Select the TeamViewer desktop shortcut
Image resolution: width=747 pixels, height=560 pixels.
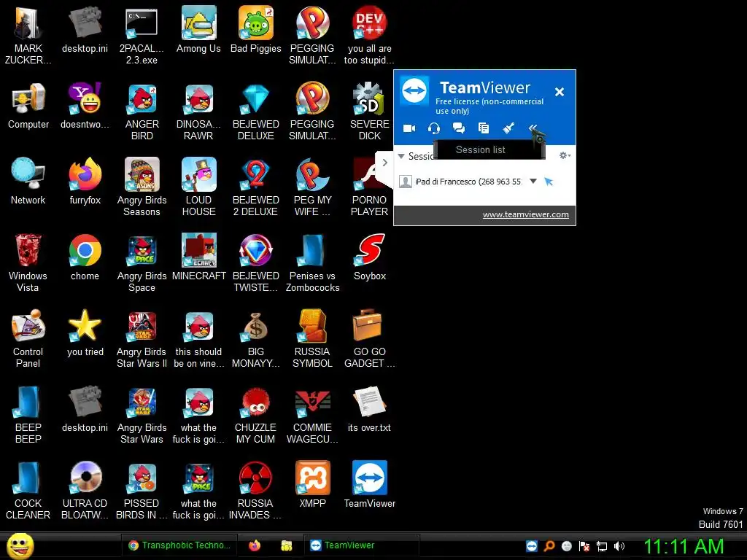pos(370,484)
